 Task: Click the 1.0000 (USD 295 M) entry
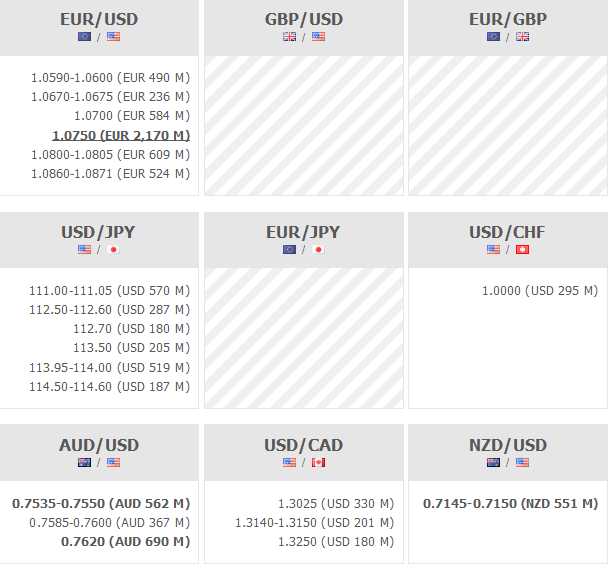[x=537, y=291]
